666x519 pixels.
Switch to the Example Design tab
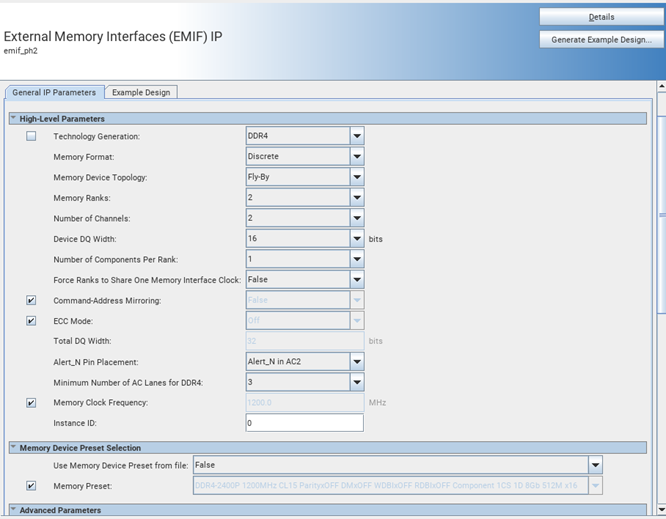click(x=141, y=92)
